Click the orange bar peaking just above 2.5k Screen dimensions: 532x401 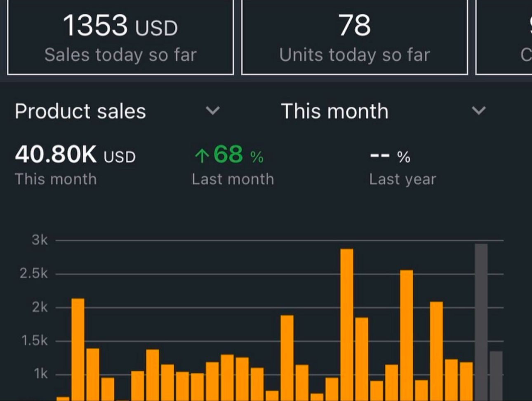[x=406, y=334]
